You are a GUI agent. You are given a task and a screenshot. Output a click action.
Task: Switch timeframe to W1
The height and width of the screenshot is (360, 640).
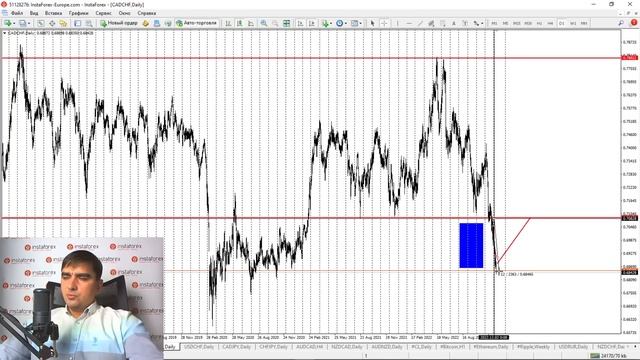coord(573,23)
